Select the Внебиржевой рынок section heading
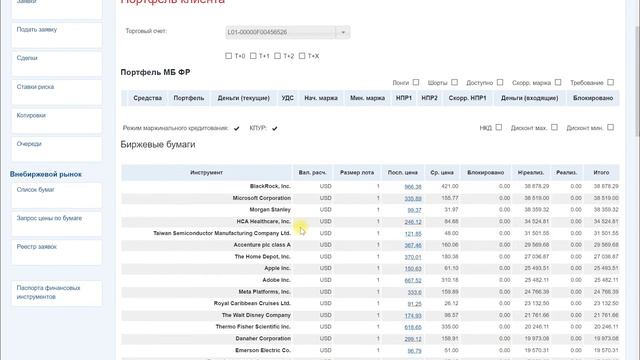This screenshot has height=360, width=640. (46, 174)
